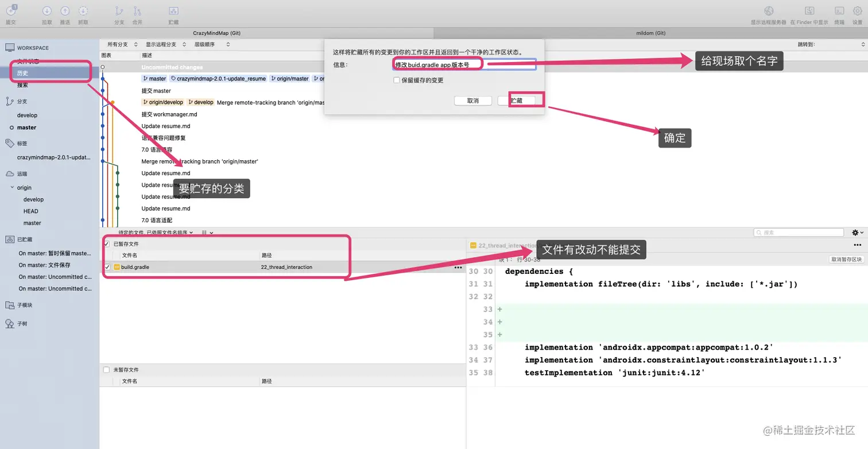Uncheck the build.gradle staged file checkbox
The image size is (868, 449).
point(107,267)
